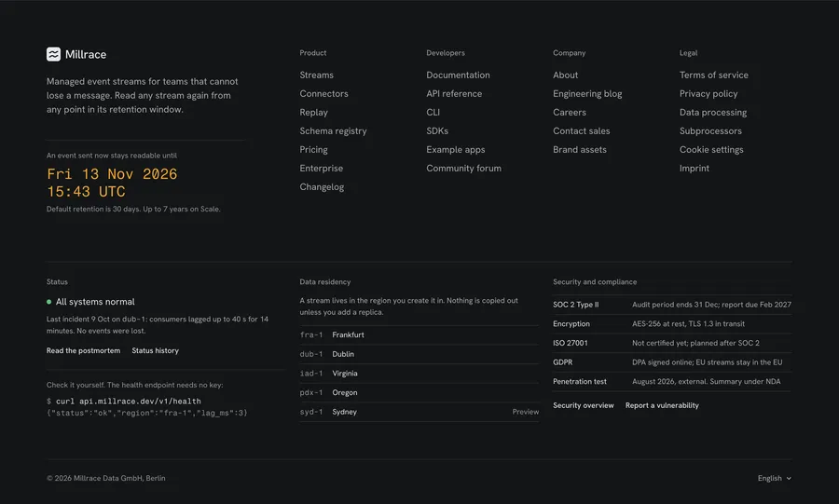This screenshot has width=839, height=504.
Task: Click the Company column heading
Action: point(570,53)
